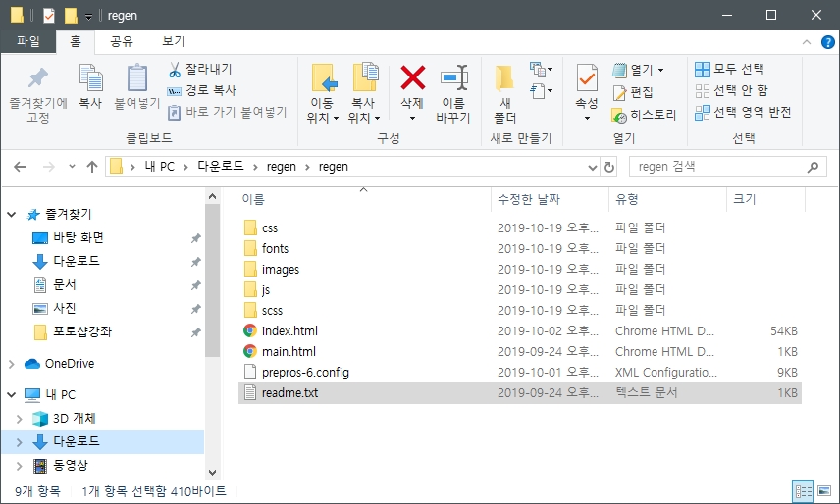
Task: Click the properties icon in the title bar
Action: click(x=49, y=15)
